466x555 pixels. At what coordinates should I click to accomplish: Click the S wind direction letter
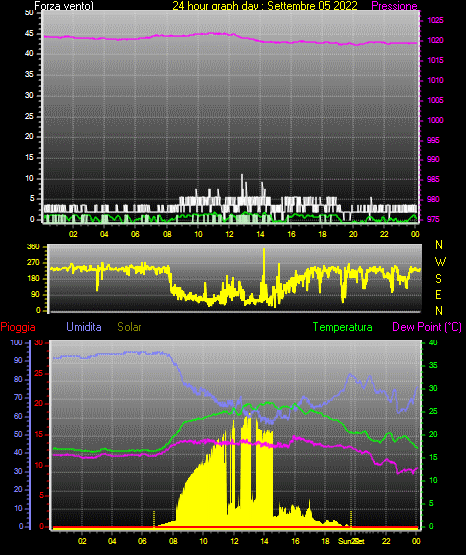coord(438,279)
